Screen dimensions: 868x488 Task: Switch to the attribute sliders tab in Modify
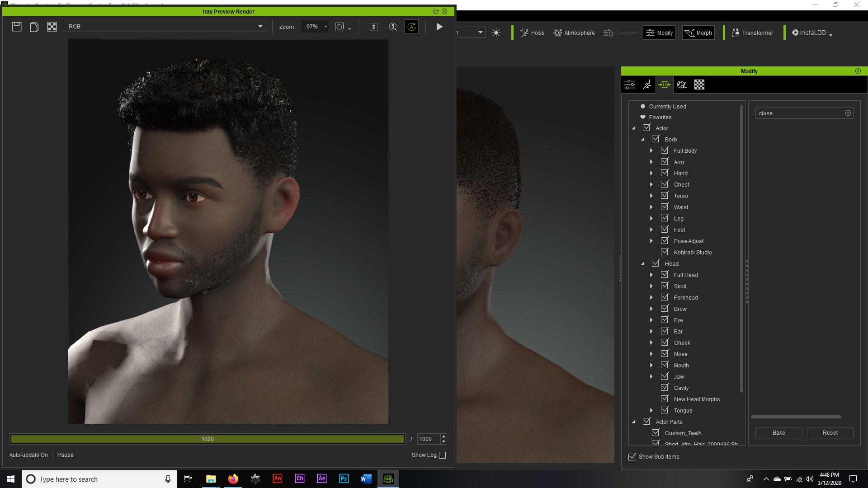630,84
